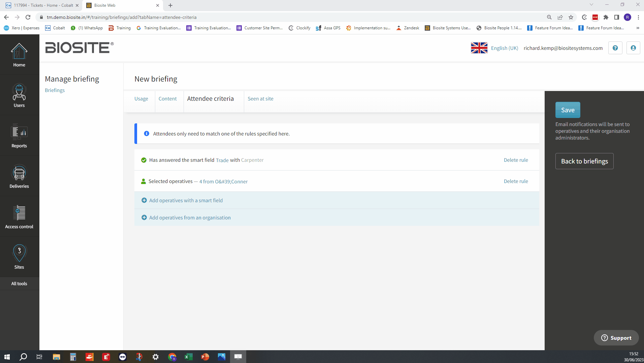Switch to the Content tab
The height and width of the screenshot is (363, 644).
(167, 99)
